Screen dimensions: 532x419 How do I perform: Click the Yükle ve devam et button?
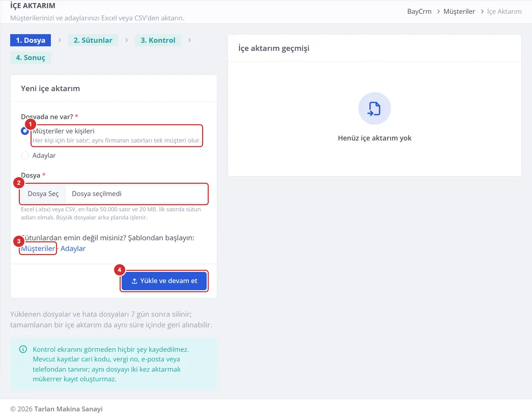coord(164,281)
